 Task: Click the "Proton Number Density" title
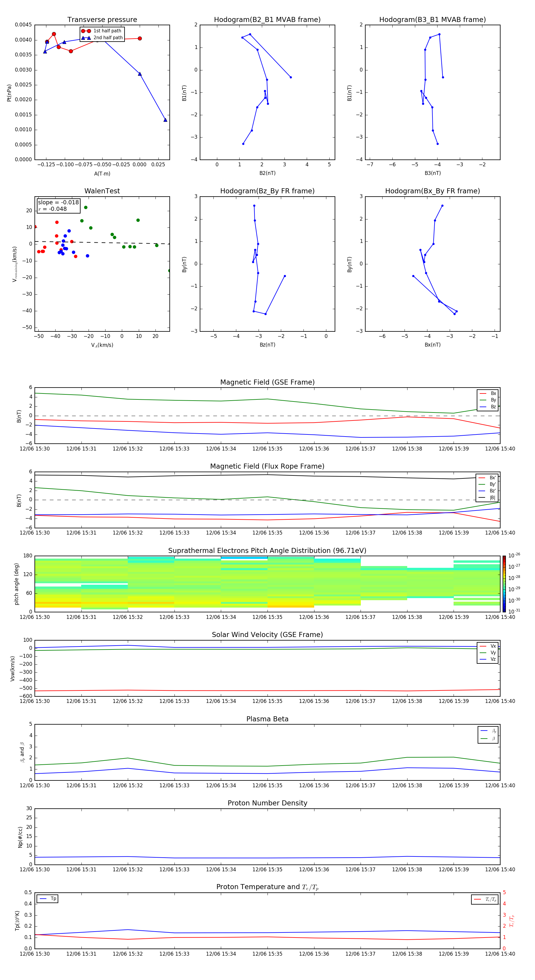pyautogui.click(x=267, y=803)
